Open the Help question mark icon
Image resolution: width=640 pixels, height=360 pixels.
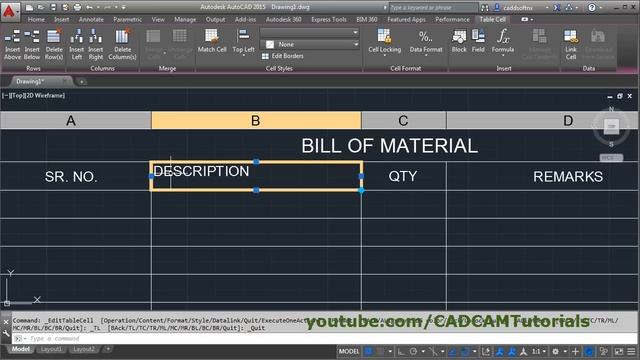click(591, 7)
